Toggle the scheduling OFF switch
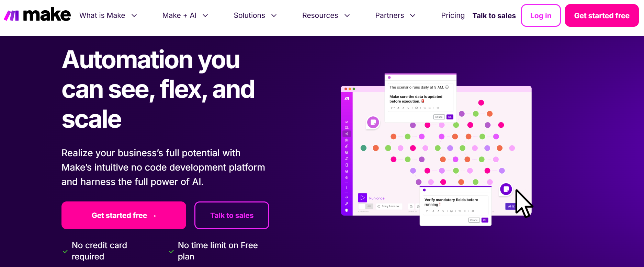644x267 pixels. [x=365, y=206]
